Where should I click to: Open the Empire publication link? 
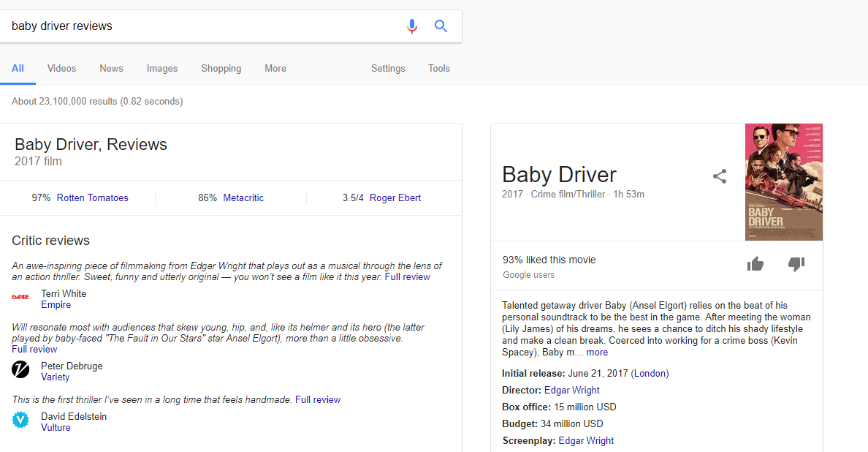[56, 305]
